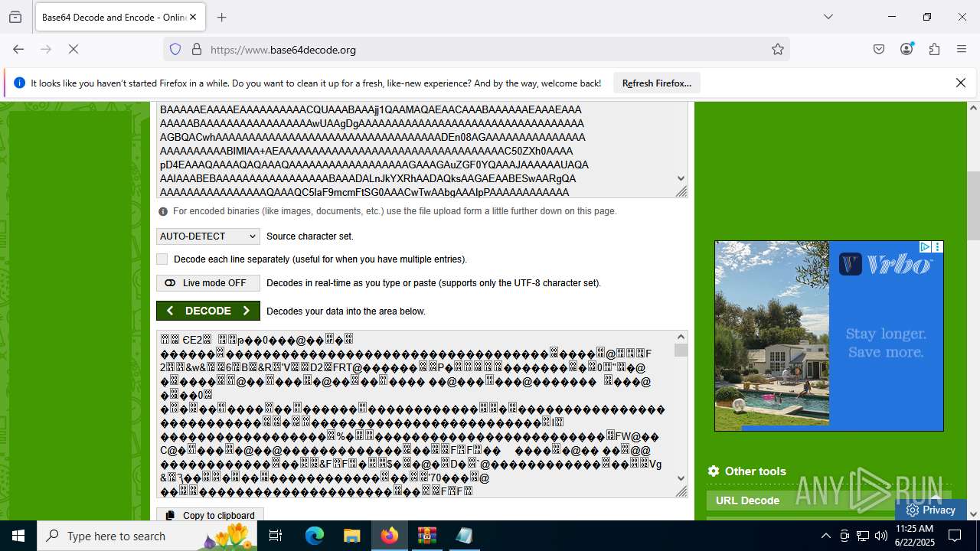Viewport: 980px width, 551px height.
Task: Show hidden system tray icons
Action: click(825, 536)
